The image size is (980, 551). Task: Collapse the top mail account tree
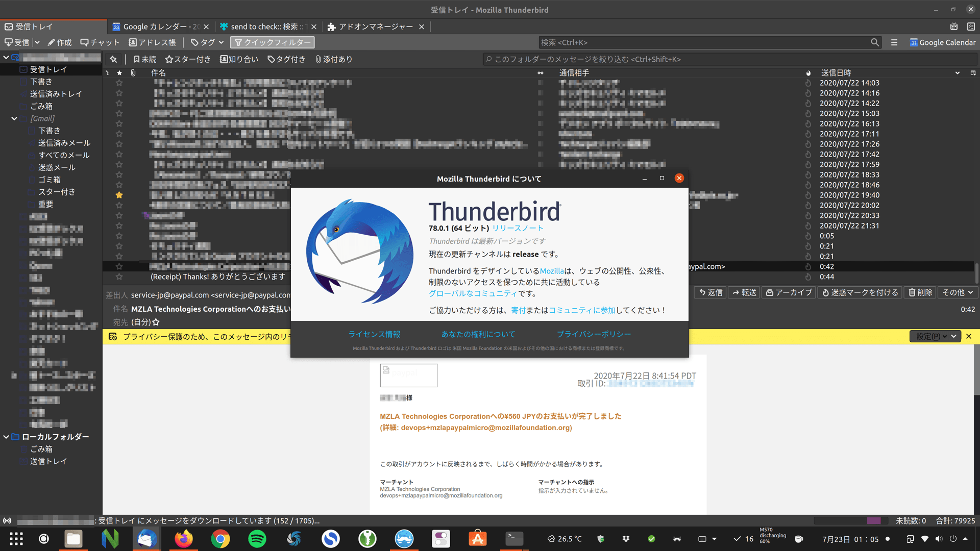6,57
